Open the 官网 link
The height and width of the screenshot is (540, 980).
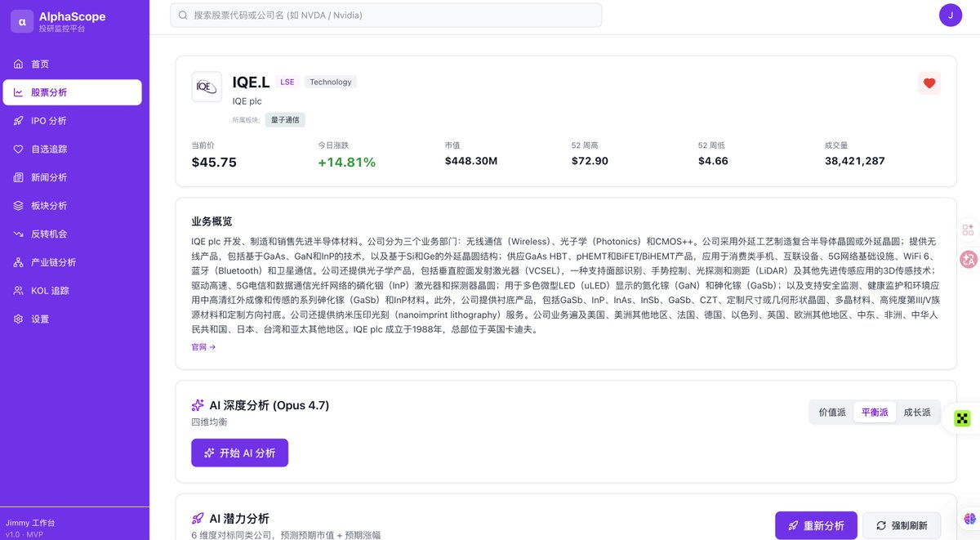[x=203, y=347]
